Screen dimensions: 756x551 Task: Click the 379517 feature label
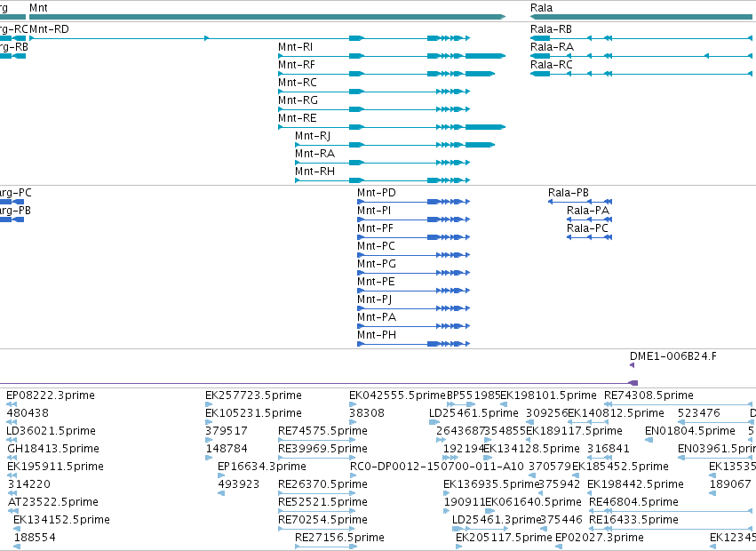(227, 431)
